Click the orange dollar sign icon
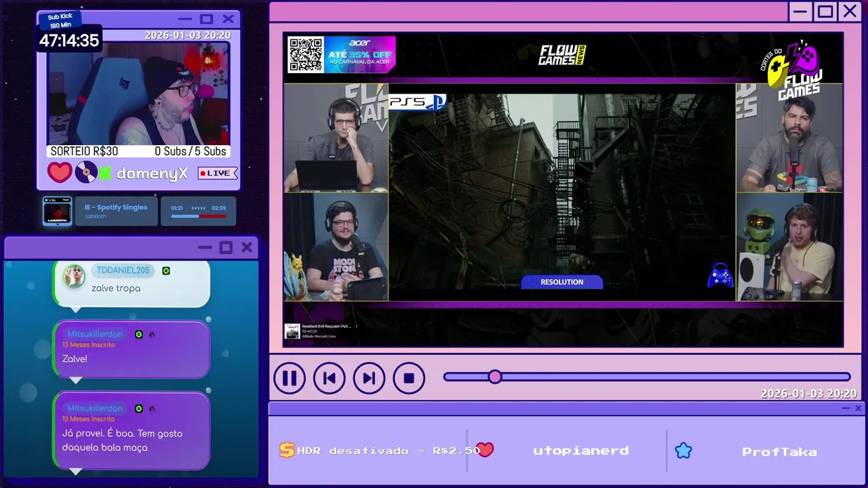Image resolution: width=868 pixels, height=488 pixels. [287, 450]
